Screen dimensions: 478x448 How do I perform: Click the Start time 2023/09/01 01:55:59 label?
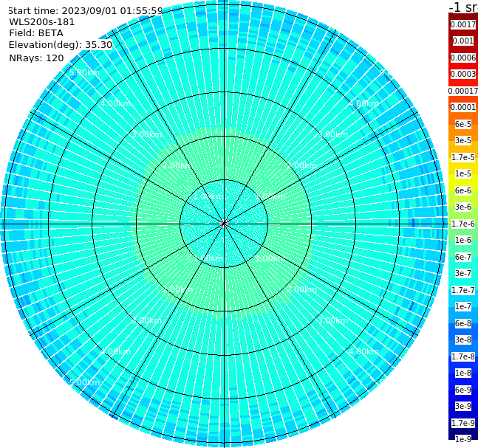coord(85,10)
